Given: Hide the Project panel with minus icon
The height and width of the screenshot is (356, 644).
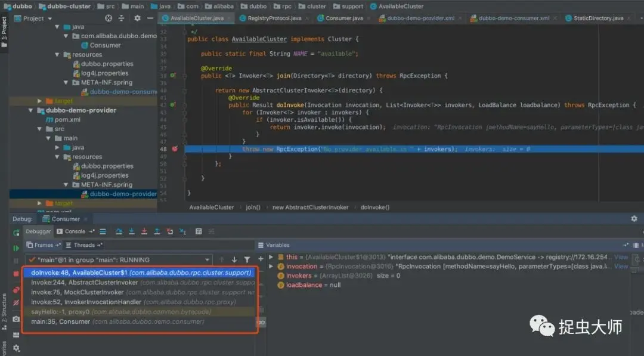Looking at the screenshot, I should [x=150, y=18].
